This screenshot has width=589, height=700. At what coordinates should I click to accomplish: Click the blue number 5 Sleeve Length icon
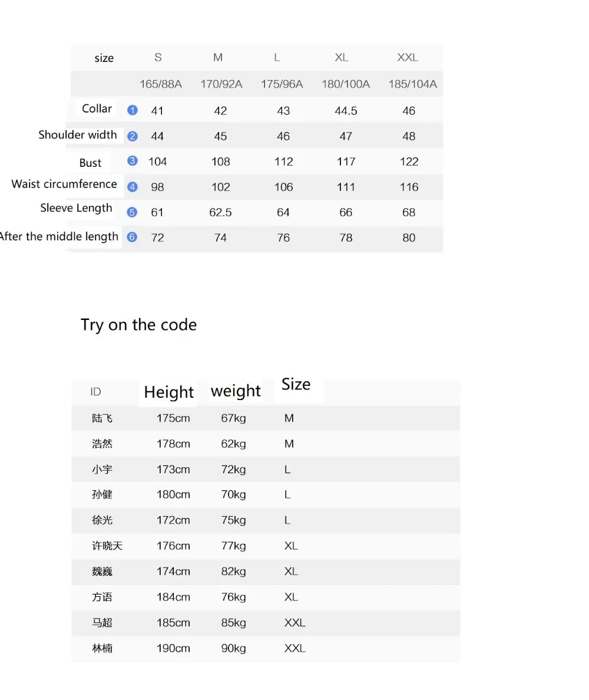point(132,212)
